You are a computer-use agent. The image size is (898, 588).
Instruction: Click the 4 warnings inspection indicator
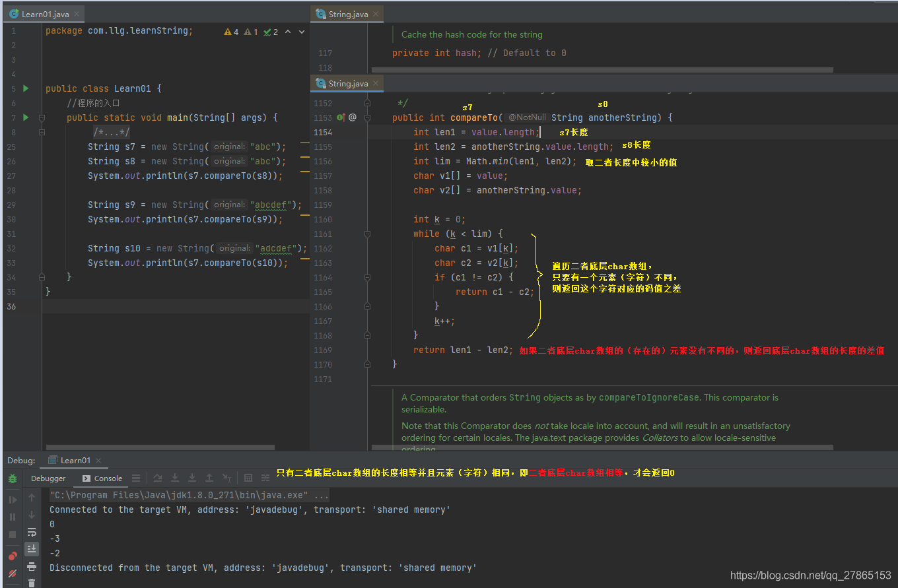232,32
